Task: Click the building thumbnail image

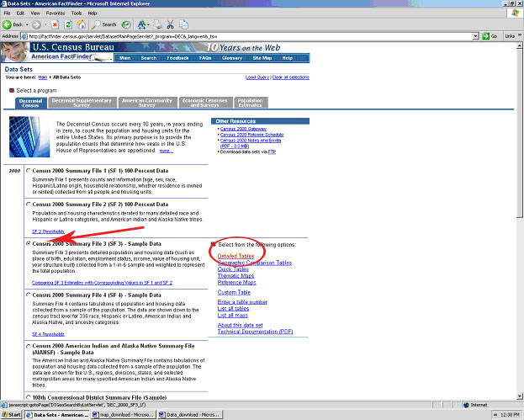Action: 29,136
